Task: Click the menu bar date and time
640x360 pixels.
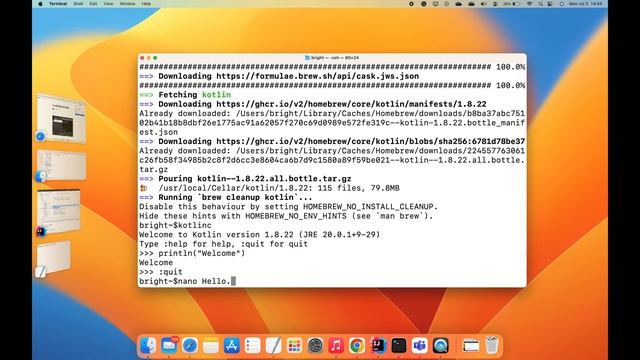Action: pyautogui.click(x=585, y=4)
